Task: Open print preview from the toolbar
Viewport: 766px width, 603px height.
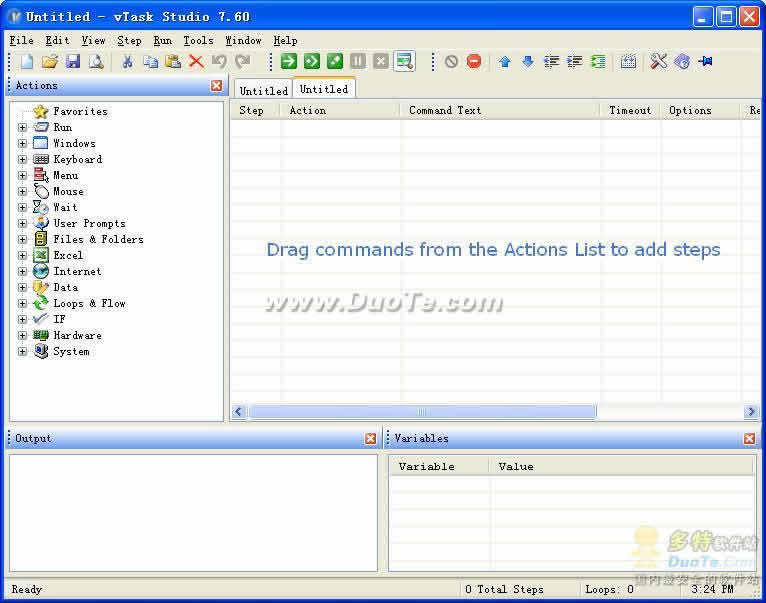Action: (x=96, y=62)
